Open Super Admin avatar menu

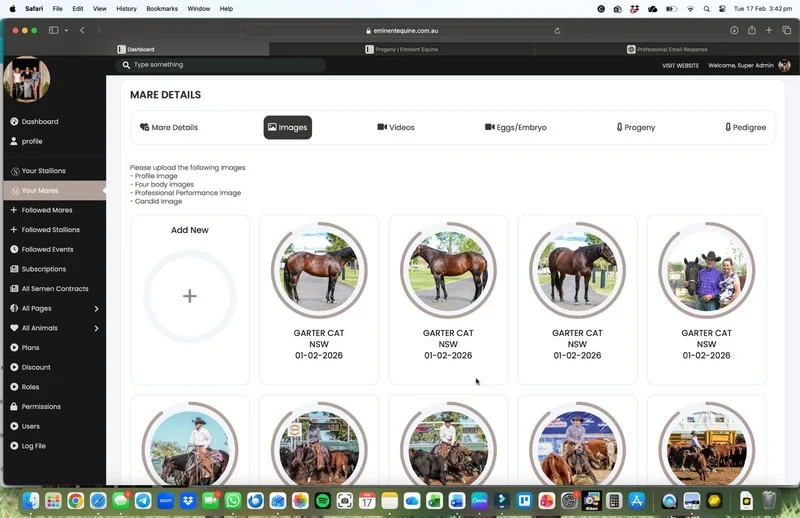(x=785, y=65)
